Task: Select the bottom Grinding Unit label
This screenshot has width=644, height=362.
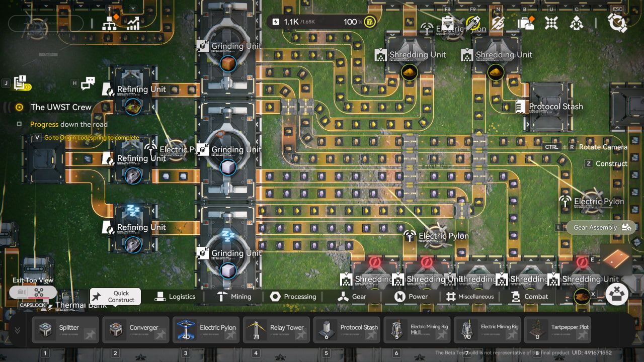Action: 236,253
